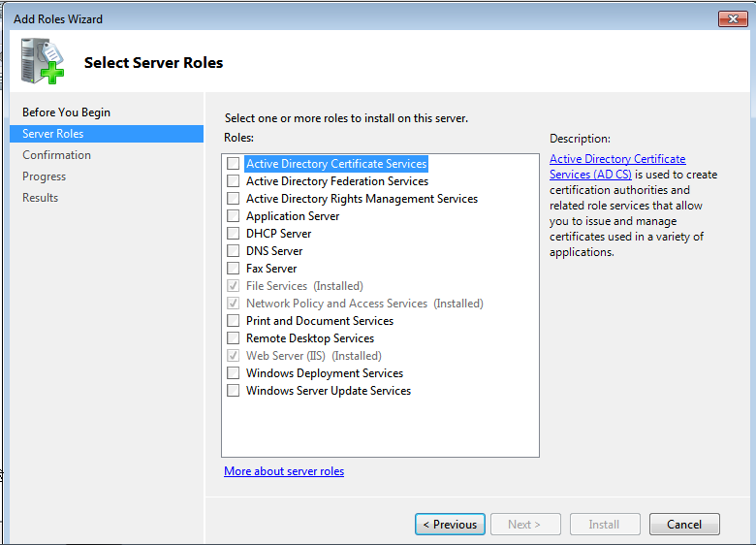Select the Fax Server role label

pyautogui.click(x=271, y=269)
